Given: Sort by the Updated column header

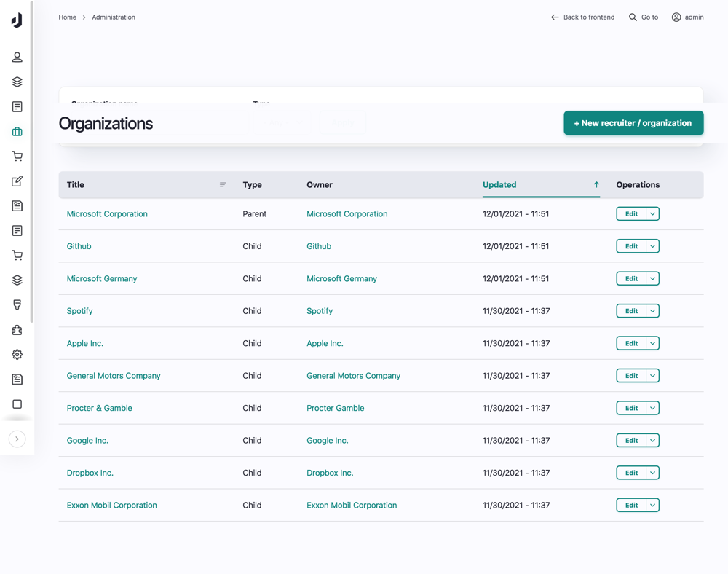Looking at the screenshot, I should 499,185.
